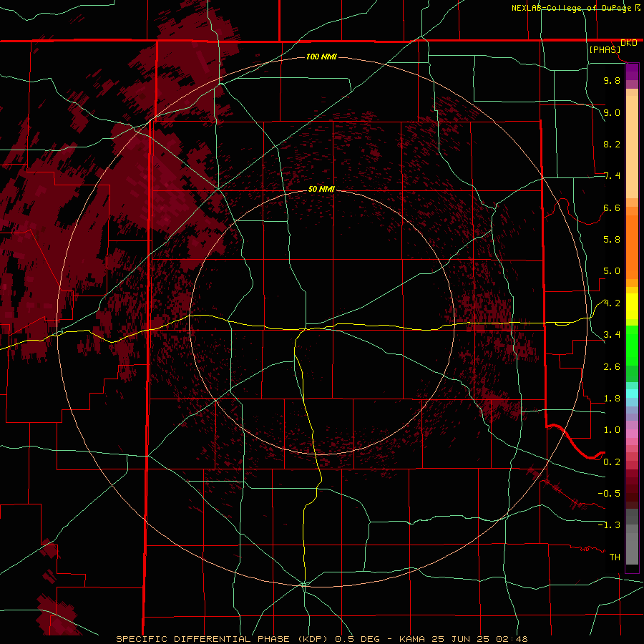Pick the orange band of the color scale

pos(632,247)
